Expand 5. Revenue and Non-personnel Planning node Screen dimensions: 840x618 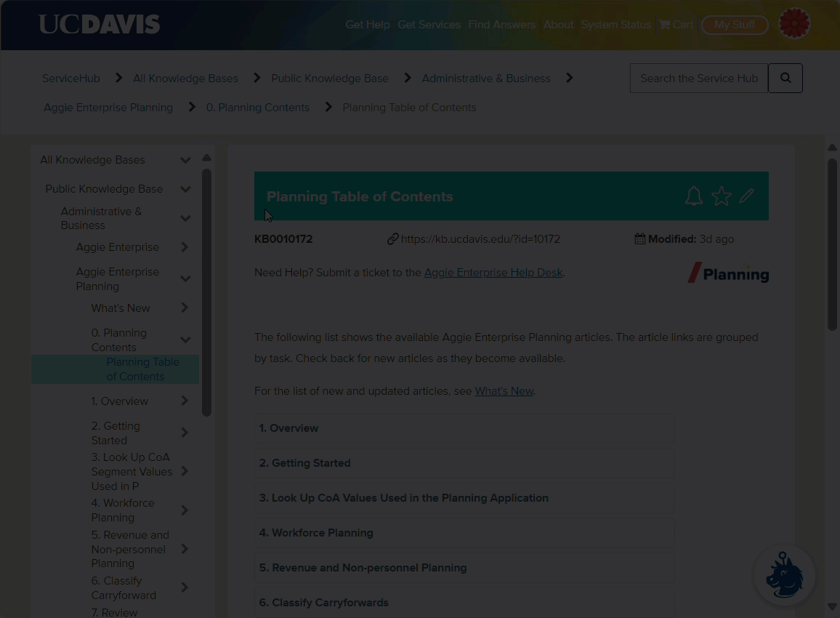[x=185, y=549]
